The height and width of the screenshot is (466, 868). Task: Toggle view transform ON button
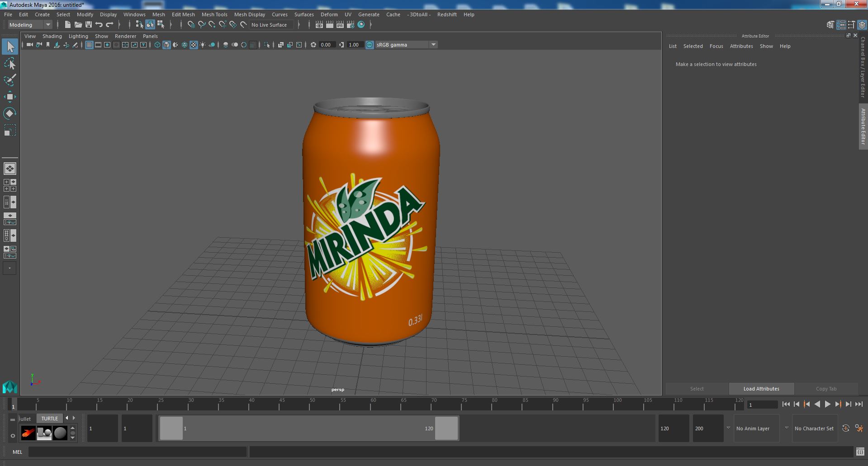[370, 45]
